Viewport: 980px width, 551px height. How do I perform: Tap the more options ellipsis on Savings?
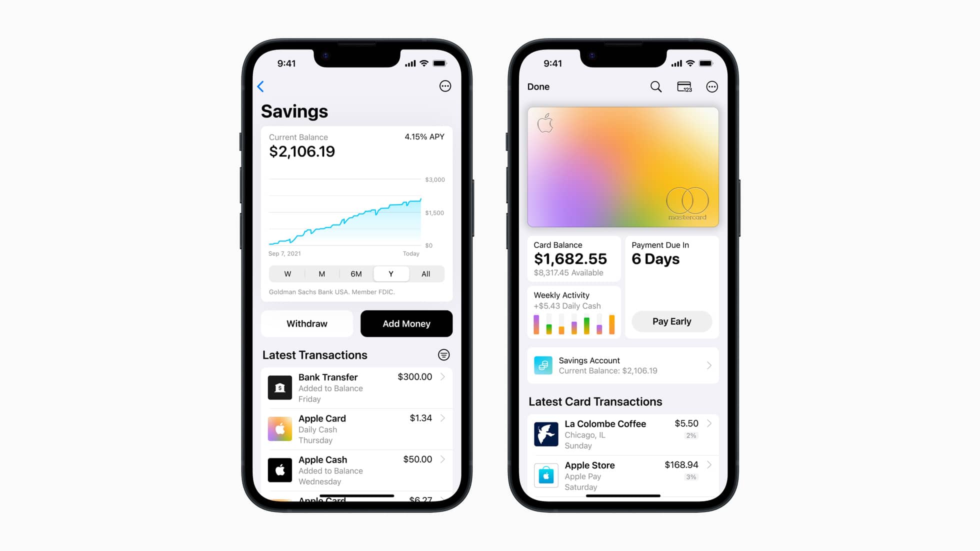coord(444,86)
